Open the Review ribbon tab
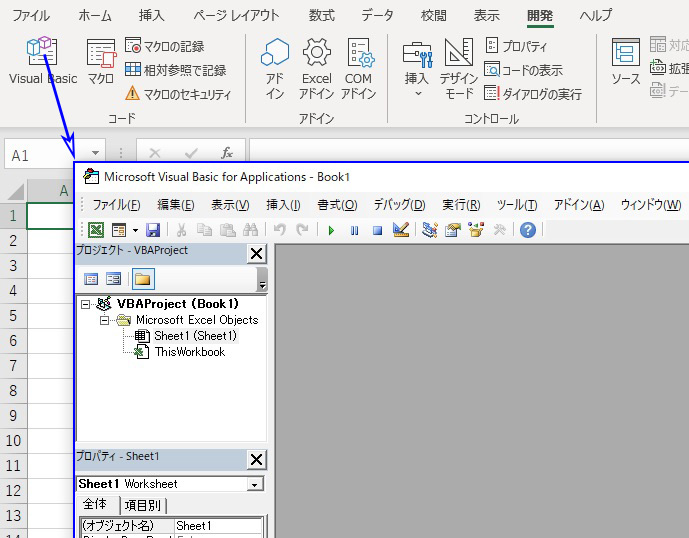689x538 pixels. (x=434, y=15)
